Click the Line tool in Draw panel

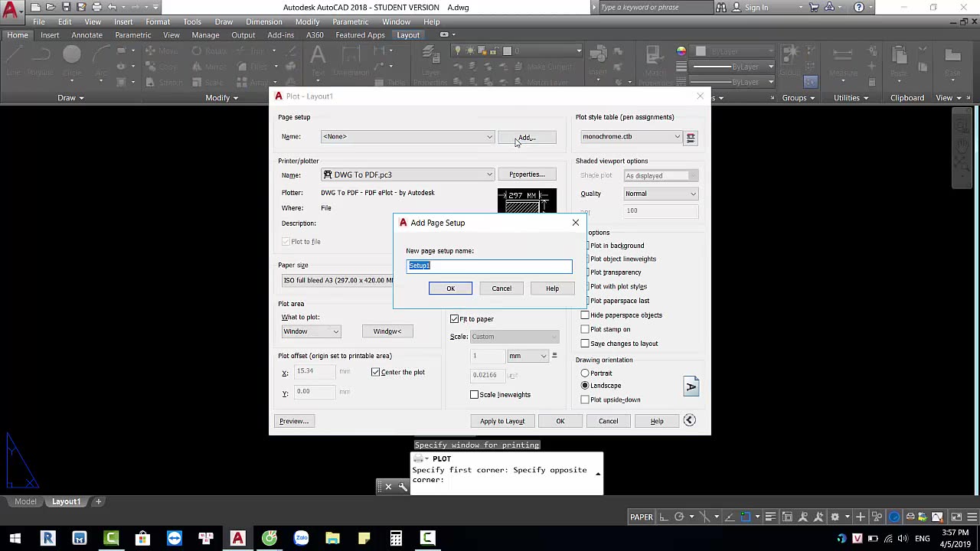[x=14, y=59]
